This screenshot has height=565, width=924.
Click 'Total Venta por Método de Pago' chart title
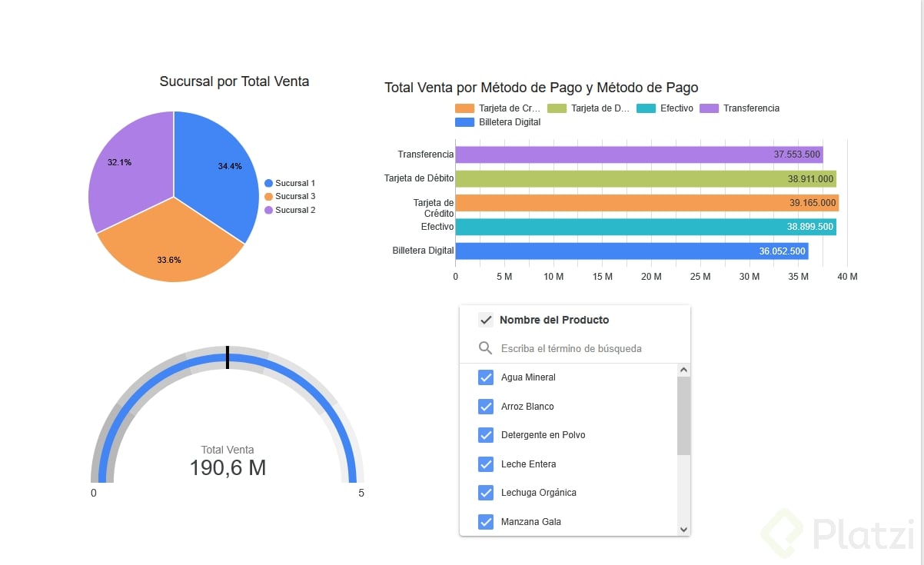(541, 88)
